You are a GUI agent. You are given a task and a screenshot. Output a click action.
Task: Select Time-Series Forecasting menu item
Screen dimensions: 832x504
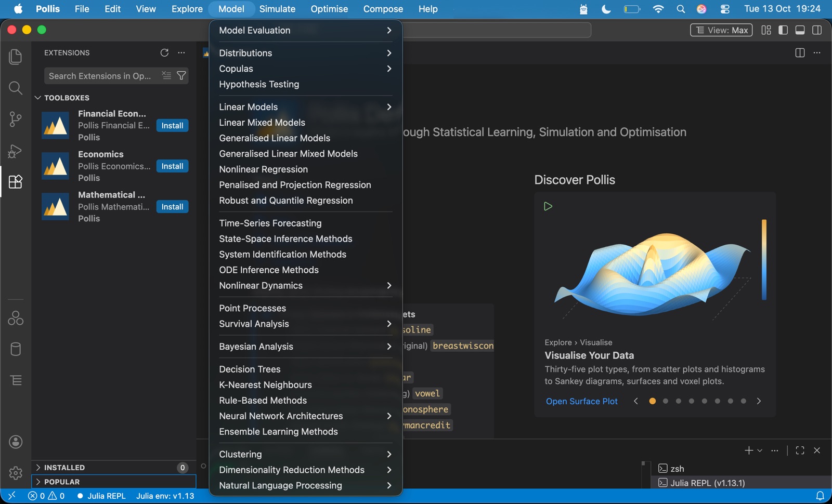(x=306, y=223)
